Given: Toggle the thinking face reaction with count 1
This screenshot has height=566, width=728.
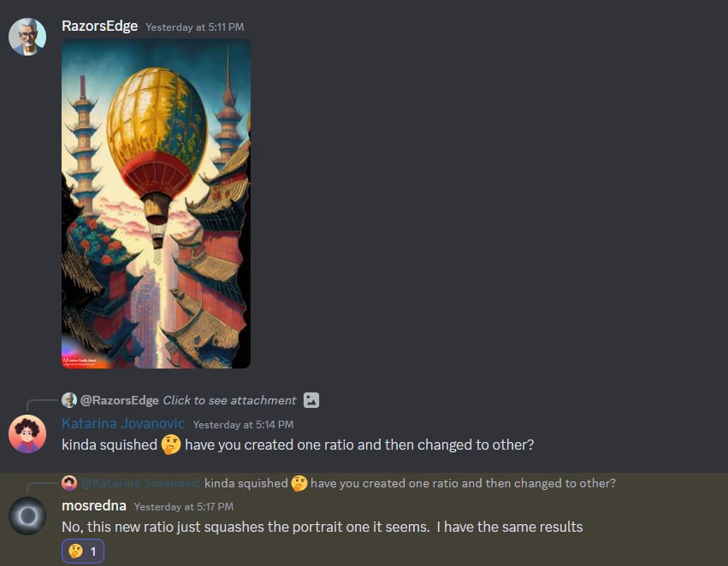Looking at the screenshot, I should [x=83, y=551].
